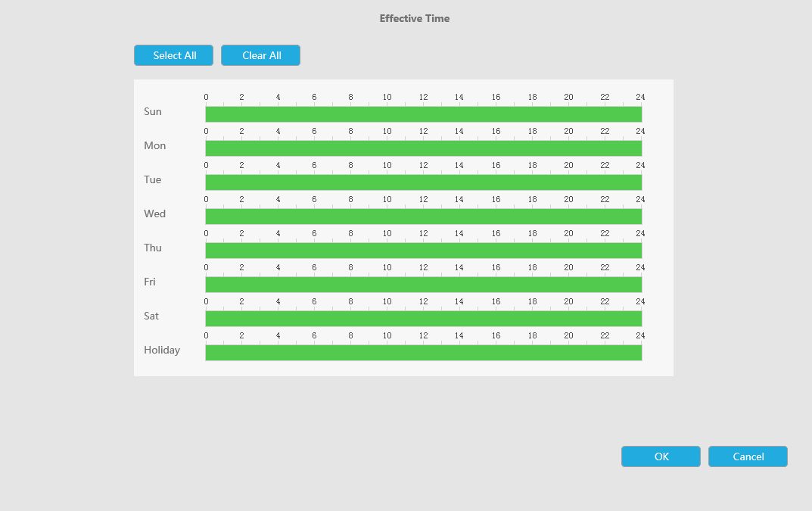Click the 0 tick above the Mon bar
Image resolution: width=812 pixels, height=511 pixels.
click(206, 131)
